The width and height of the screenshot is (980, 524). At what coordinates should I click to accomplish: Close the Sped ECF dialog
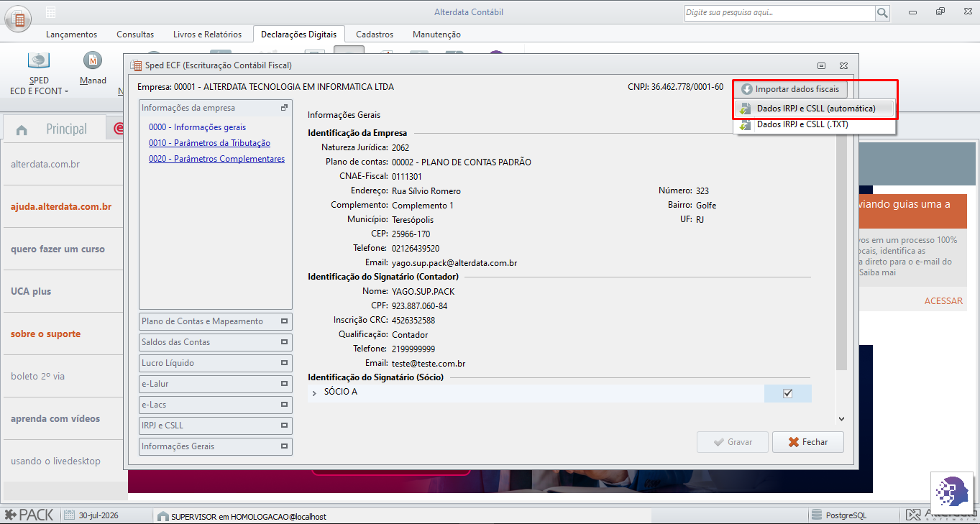pyautogui.click(x=844, y=65)
